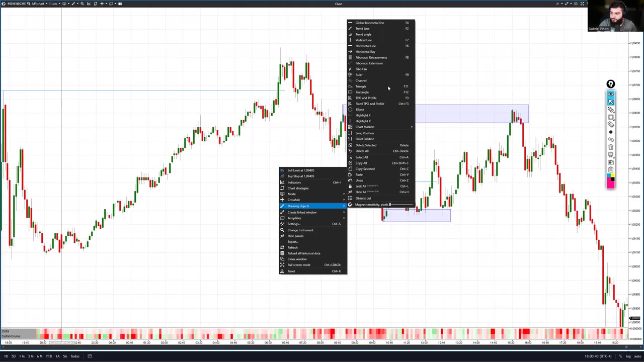
Task: Select the Trend Line drawing tool
Action: (x=381, y=29)
